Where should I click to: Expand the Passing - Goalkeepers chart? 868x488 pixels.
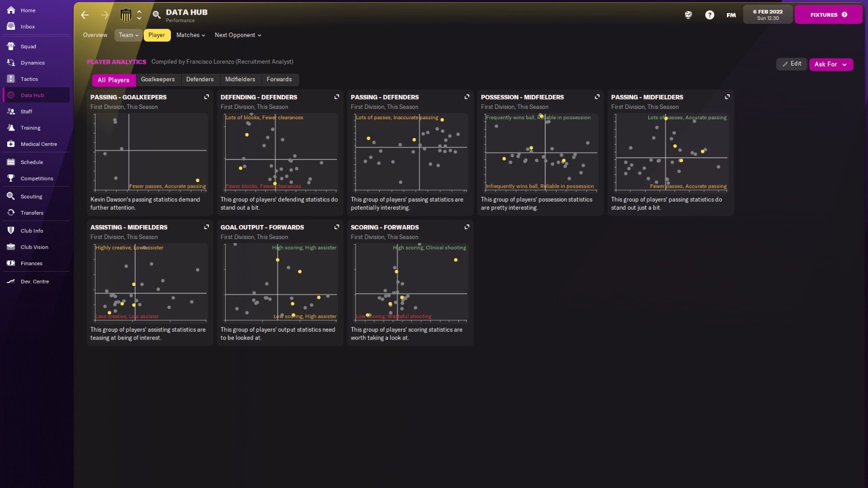[x=207, y=97]
